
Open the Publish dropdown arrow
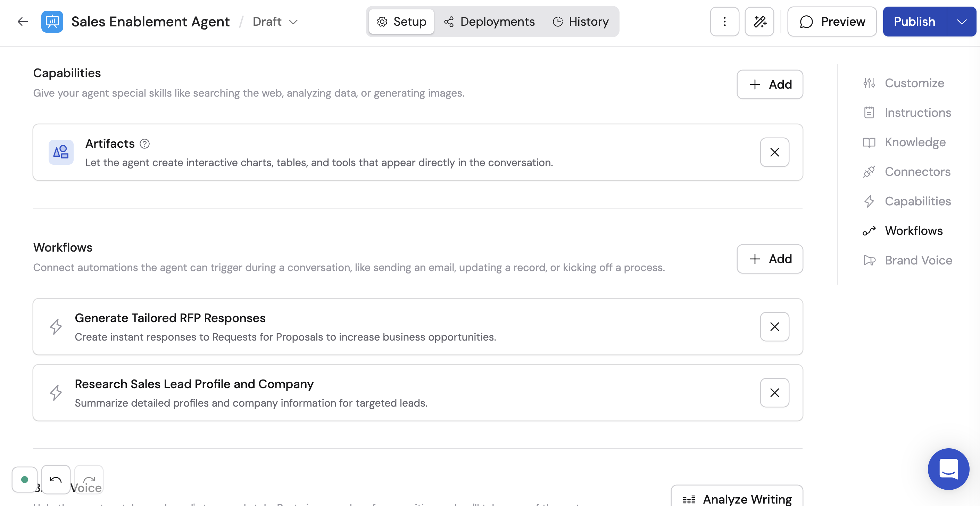coord(961,22)
